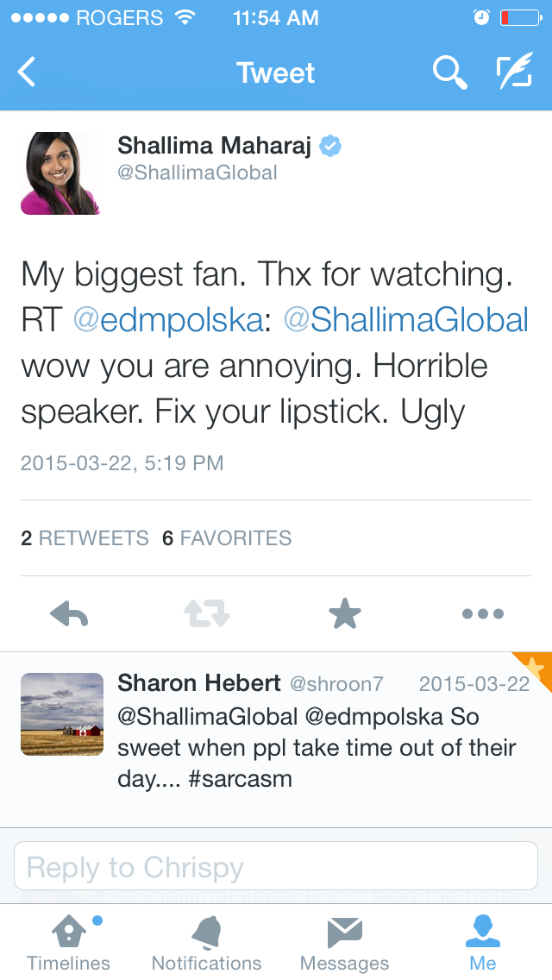552x980 pixels.
Task: Tap @edmpolska mention link
Action: [168, 320]
